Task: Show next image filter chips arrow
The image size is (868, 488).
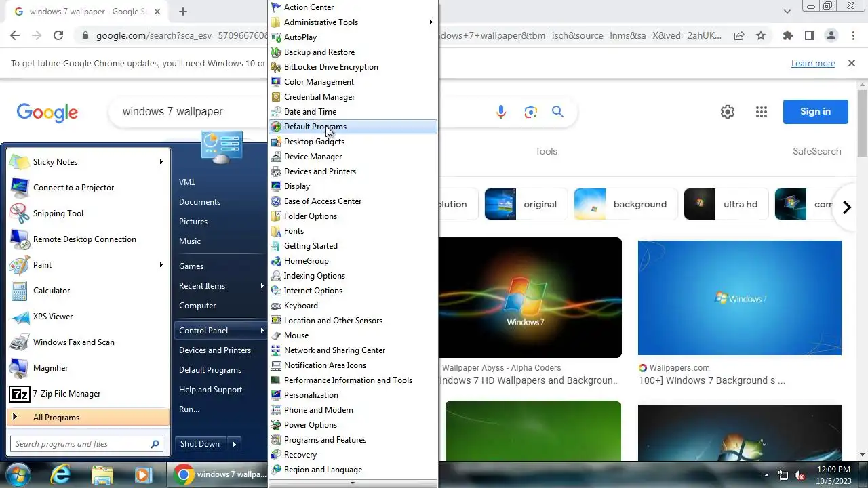Action: (x=846, y=208)
